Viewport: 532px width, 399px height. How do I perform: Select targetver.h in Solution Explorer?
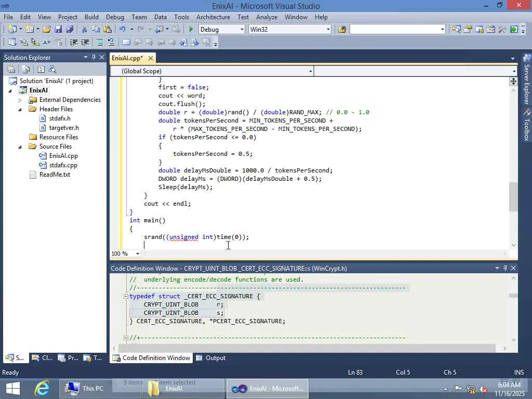point(64,128)
